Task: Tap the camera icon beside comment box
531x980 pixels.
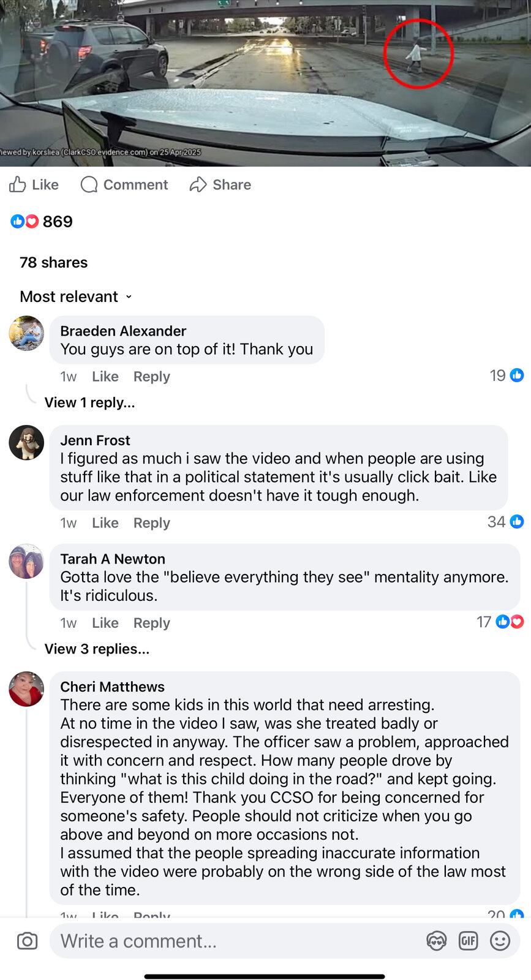Action: click(x=27, y=941)
